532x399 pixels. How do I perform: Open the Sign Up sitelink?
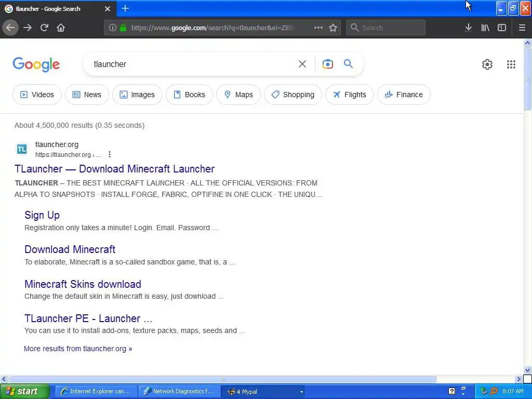[42, 215]
